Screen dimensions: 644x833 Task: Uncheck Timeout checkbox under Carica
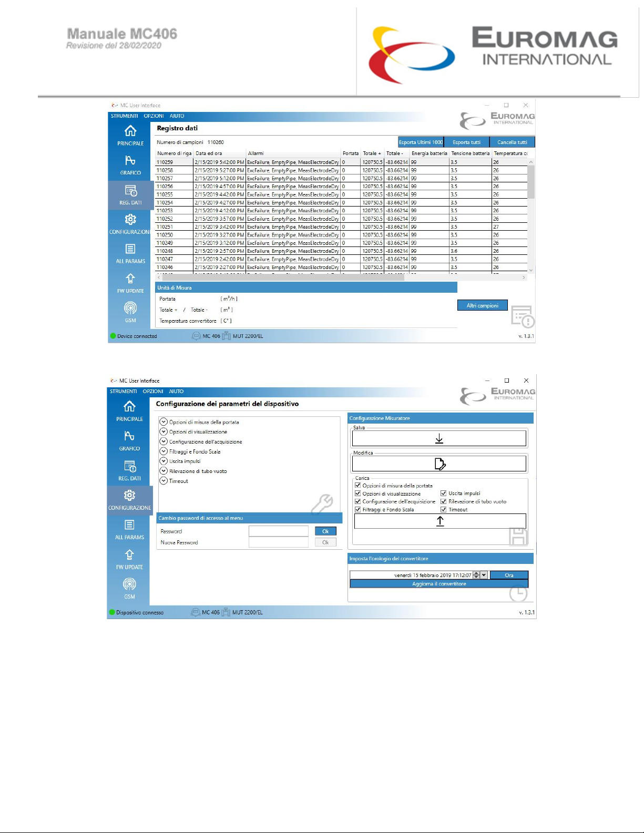(444, 509)
